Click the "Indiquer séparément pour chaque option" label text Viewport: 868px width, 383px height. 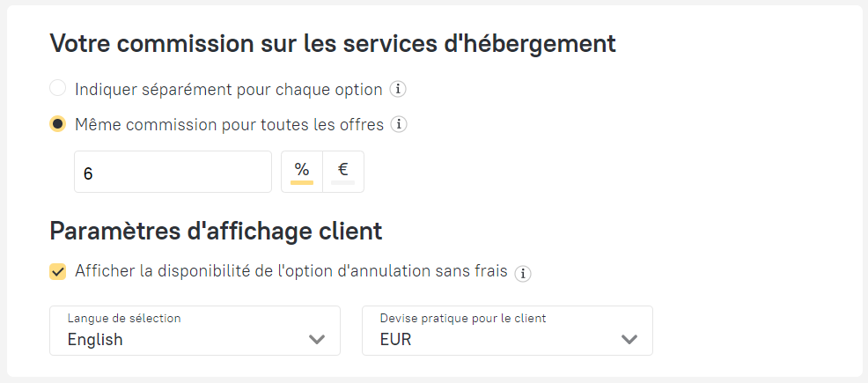pos(229,89)
